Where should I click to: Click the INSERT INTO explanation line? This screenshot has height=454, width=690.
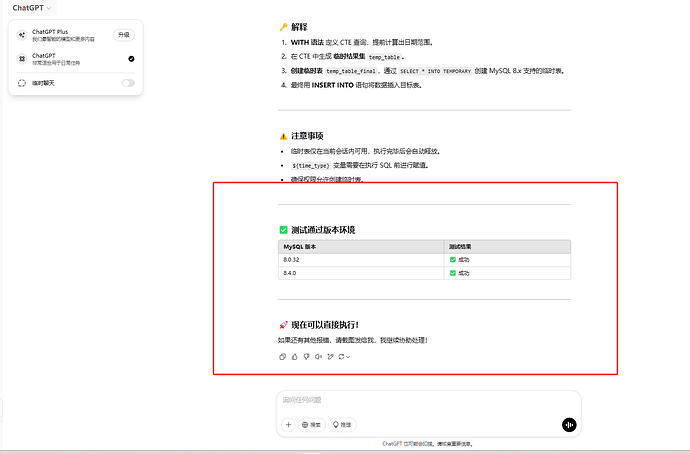(356, 85)
